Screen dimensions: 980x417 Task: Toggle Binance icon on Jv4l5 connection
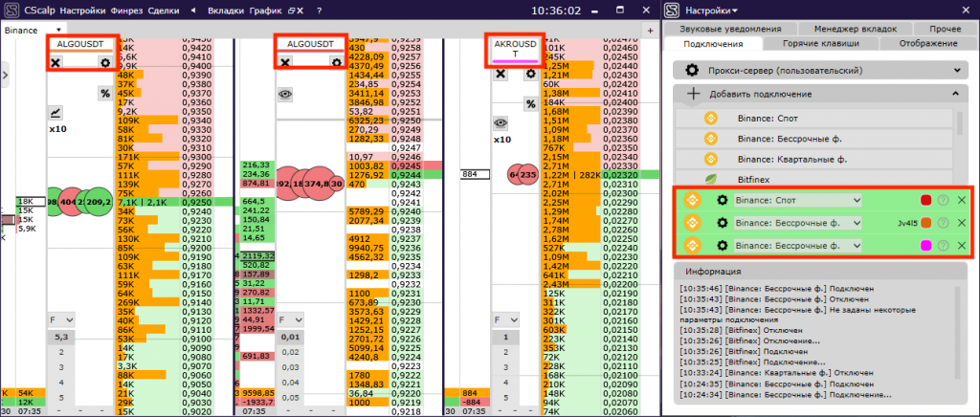(x=691, y=223)
